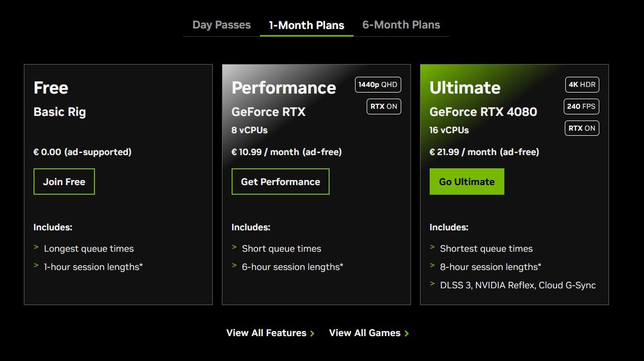Screen dimensions: 644x361
Task: Click the arrow beside Longest queue times
Action: click(37, 248)
